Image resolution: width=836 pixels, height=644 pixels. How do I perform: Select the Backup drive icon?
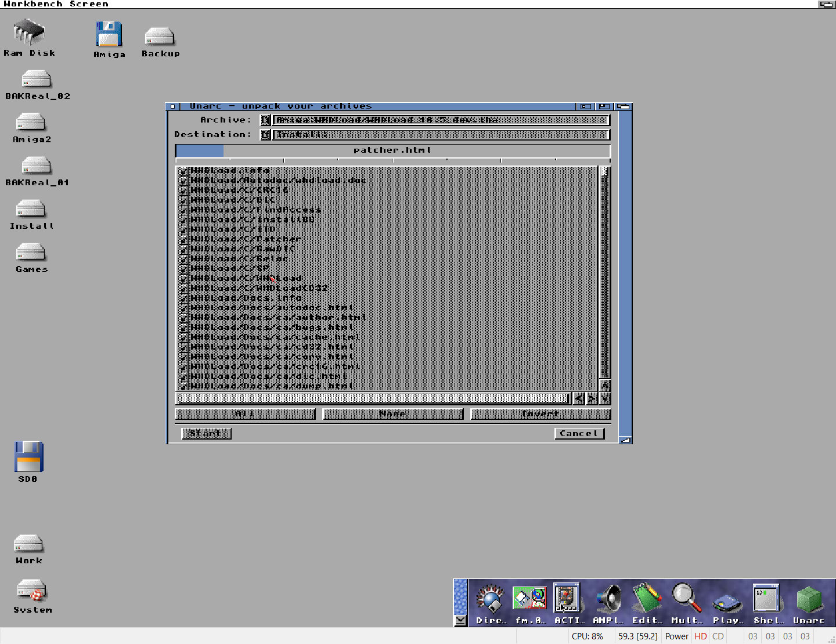[160, 37]
